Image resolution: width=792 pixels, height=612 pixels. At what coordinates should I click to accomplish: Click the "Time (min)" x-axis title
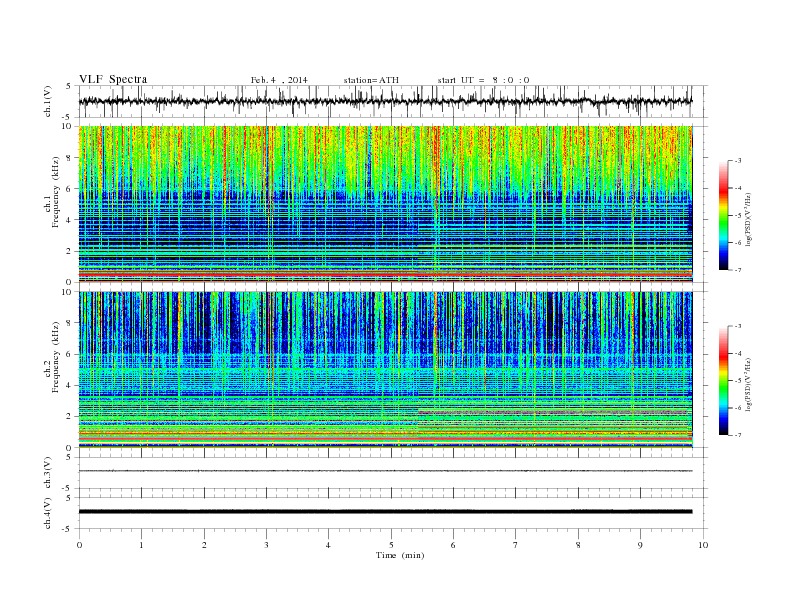400,555
